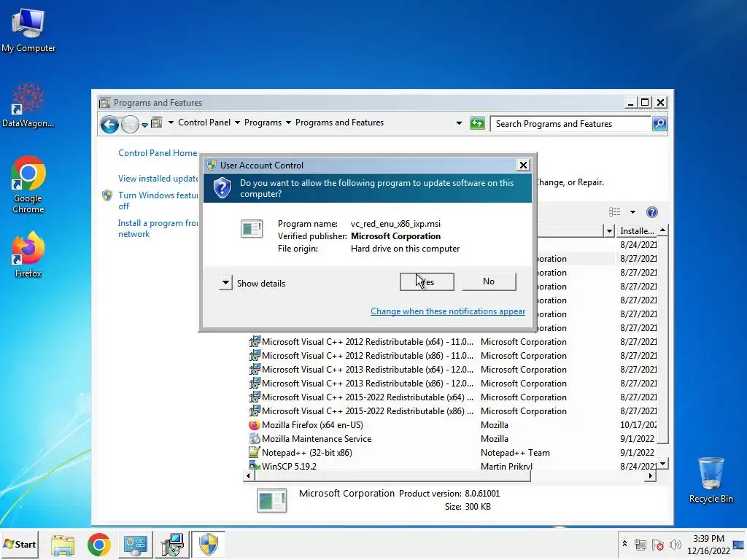Click the Installed On column header
This screenshot has height=560, width=747.
pyautogui.click(x=636, y=230)
